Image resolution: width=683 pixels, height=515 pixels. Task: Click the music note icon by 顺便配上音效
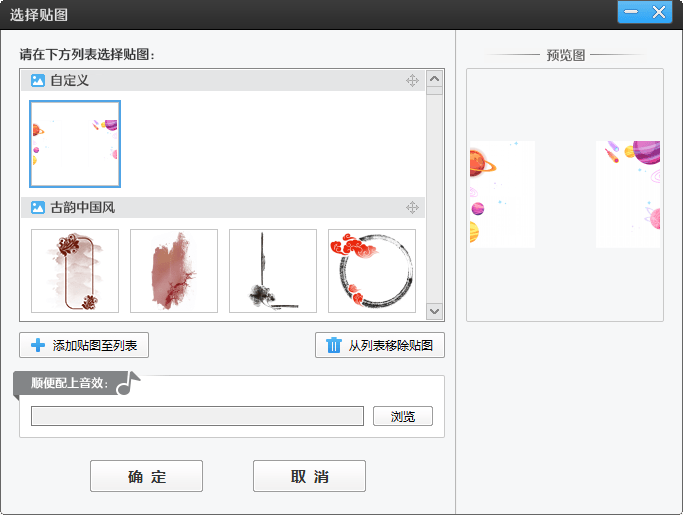click(x=128, y=383)
